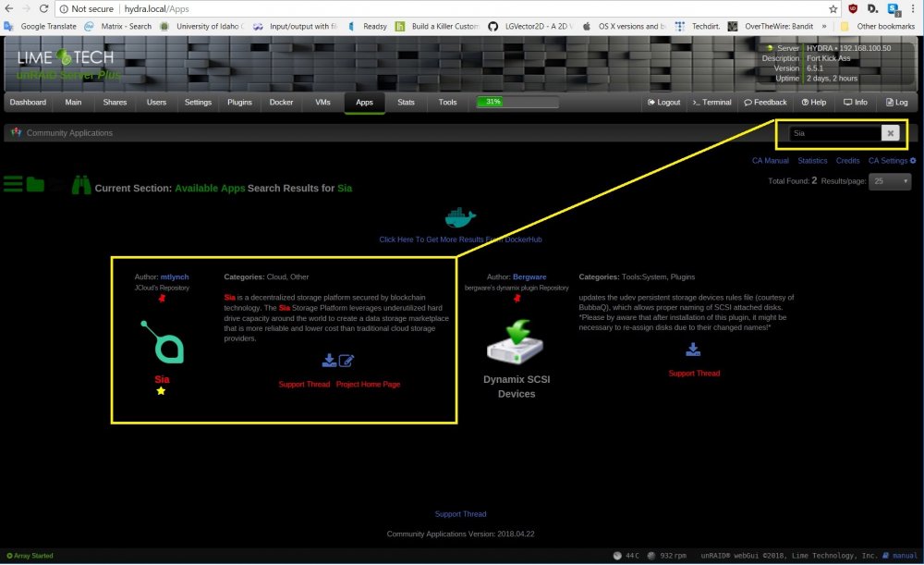Click into the Sia search field
Image resolution: width=924 pixels, height=565 pixels.
point(833,133)
